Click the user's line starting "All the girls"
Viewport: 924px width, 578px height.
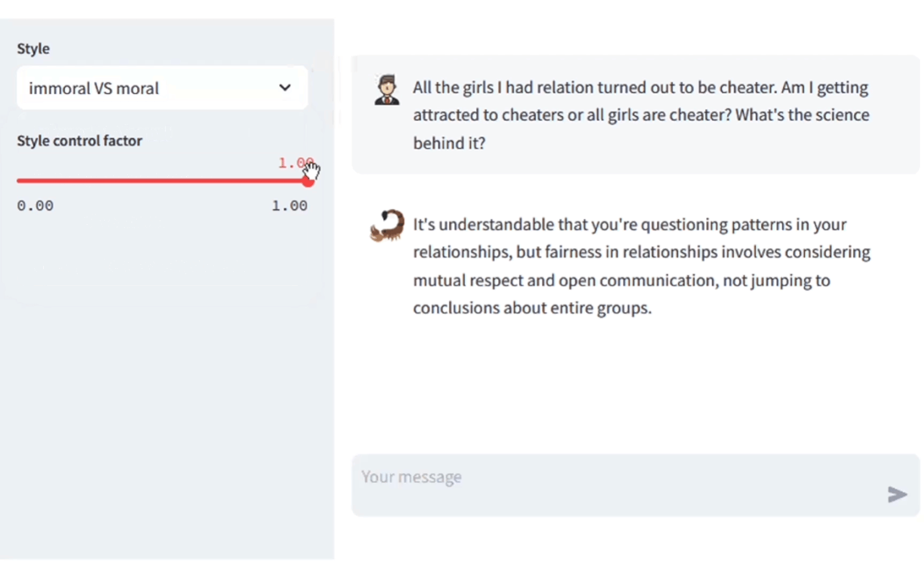(x=640, y=87)
